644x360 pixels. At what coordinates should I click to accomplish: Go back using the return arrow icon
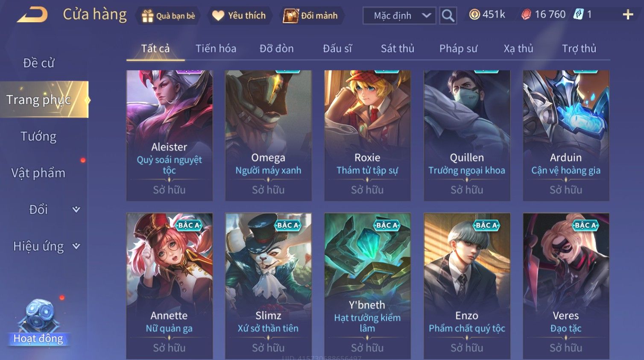(32, 15)
